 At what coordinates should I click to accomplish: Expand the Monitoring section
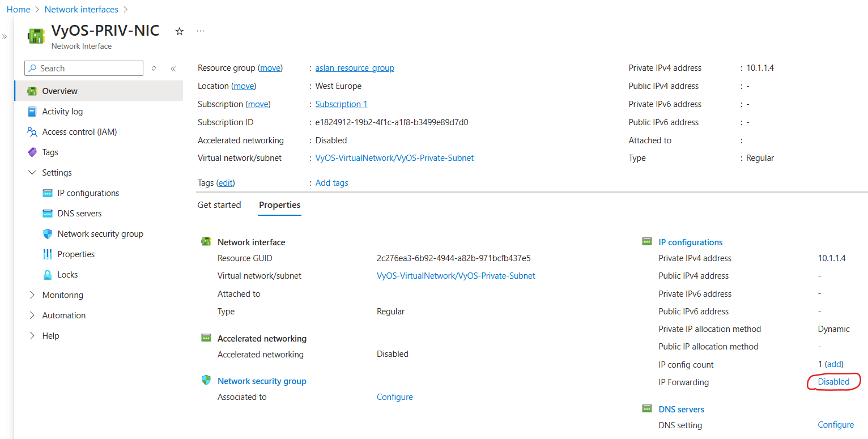click(x=32, y=295)
